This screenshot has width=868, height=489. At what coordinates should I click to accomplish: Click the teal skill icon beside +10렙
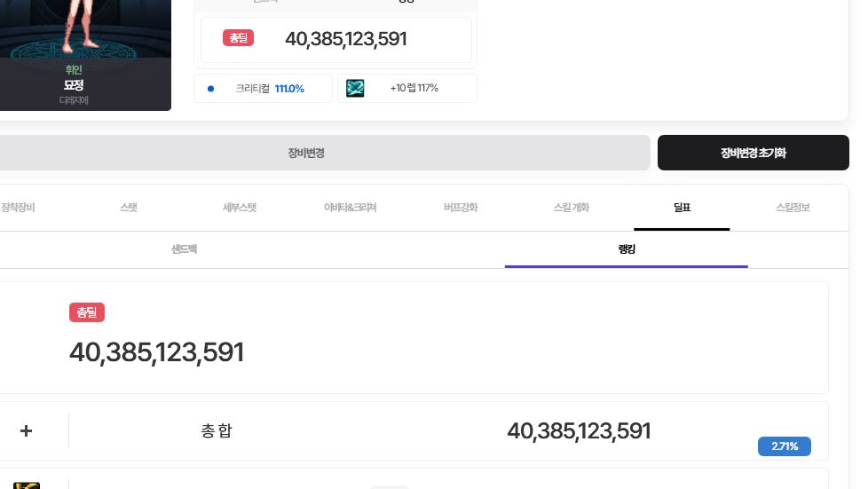coord(355,88)
